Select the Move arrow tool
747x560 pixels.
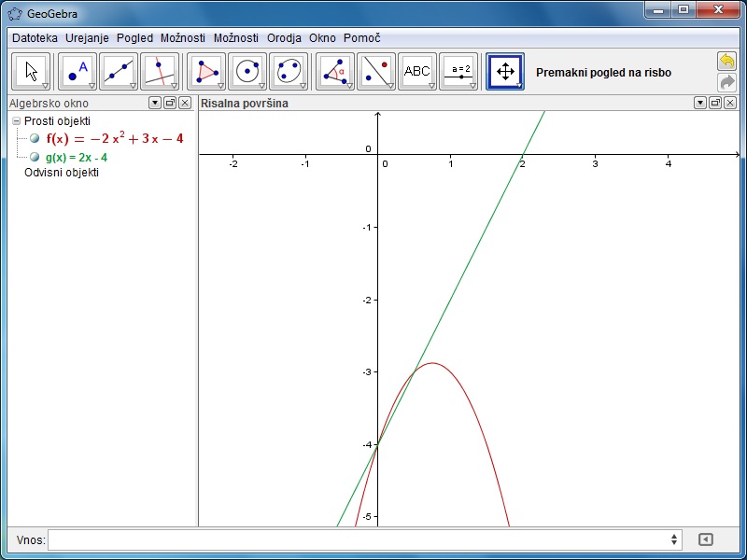[x=32, y=72]
